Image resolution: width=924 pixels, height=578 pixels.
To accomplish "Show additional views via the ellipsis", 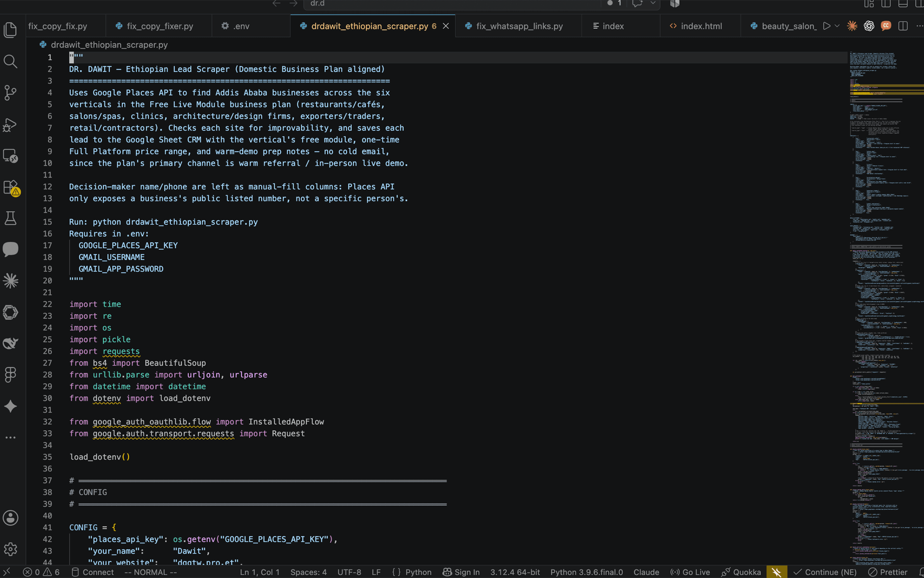I will (x=11, y=437).
